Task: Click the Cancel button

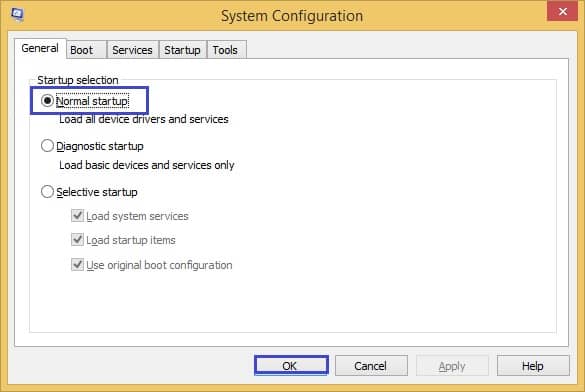Action: [x=371, y=366]
